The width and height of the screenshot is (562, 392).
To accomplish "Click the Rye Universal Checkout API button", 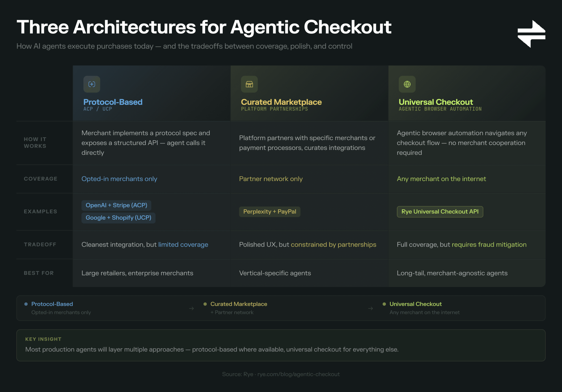I will point(440,212).
